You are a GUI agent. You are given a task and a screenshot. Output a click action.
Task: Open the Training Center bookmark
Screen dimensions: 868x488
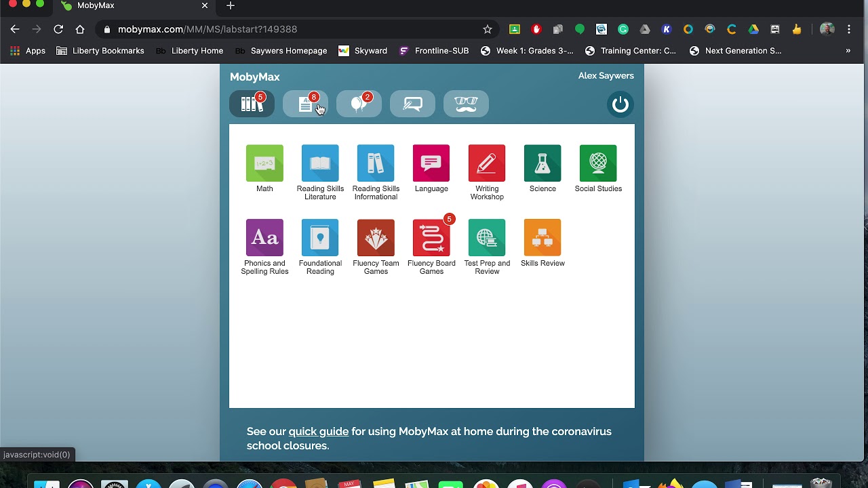tap(631, 51)
